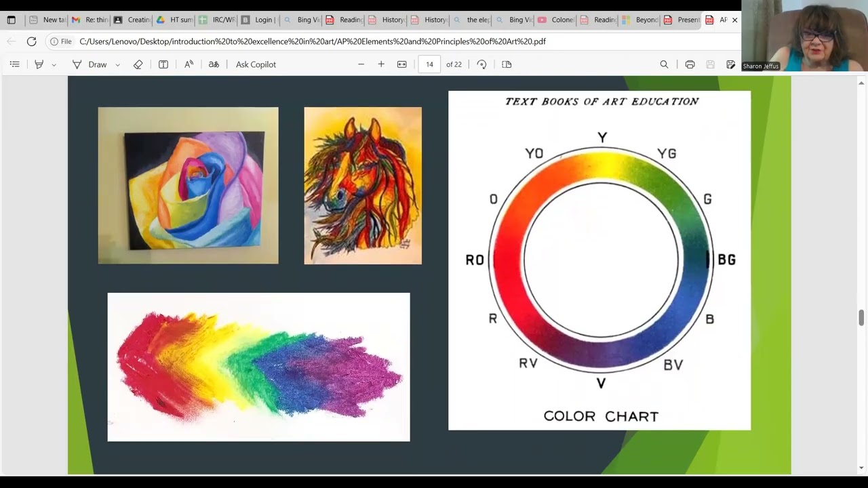Switch to the Colonel YouTube tab
This screenshot has width=868, height=488.
coord(555,20)
